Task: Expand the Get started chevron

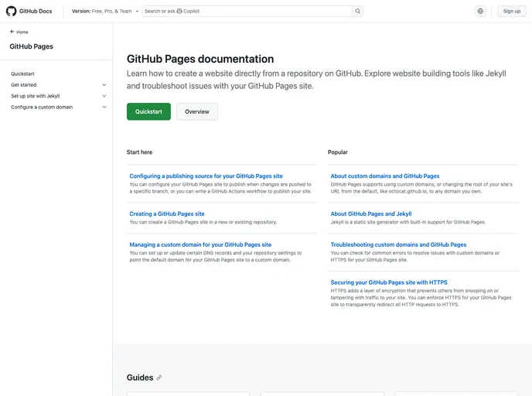Action: click(104, 85)
